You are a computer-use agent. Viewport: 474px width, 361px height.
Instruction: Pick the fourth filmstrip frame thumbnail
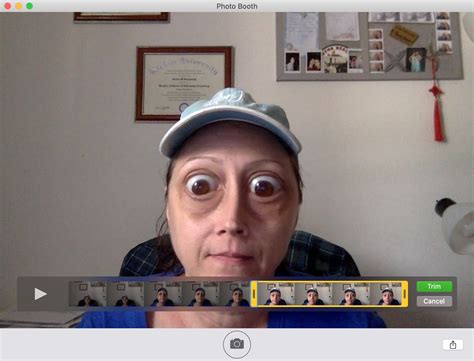tap(201, 294)
